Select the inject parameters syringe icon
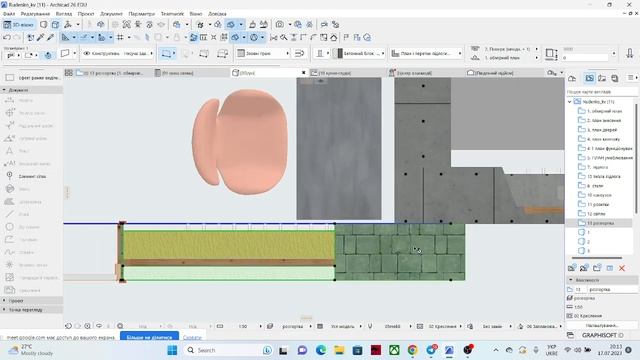Viewport: 640px width, 360px height. (x=51, y=38)
